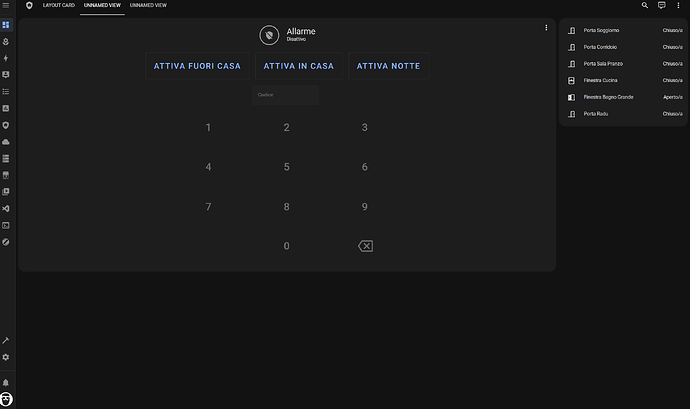Screen dimensions: 690x409
Task: Click the search icon in header
Action: pos(645,5)
